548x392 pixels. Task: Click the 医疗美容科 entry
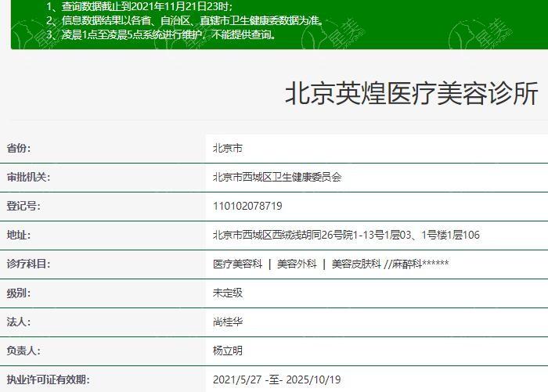point(238,264)
